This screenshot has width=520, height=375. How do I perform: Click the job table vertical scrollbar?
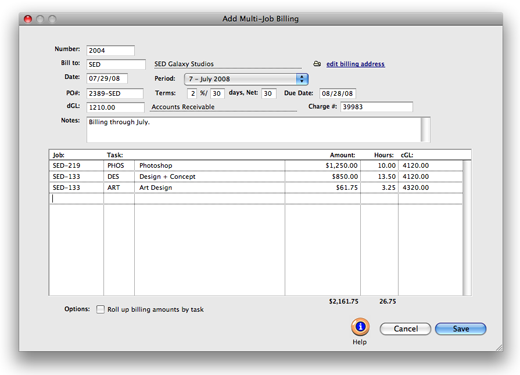pos(467,228)
